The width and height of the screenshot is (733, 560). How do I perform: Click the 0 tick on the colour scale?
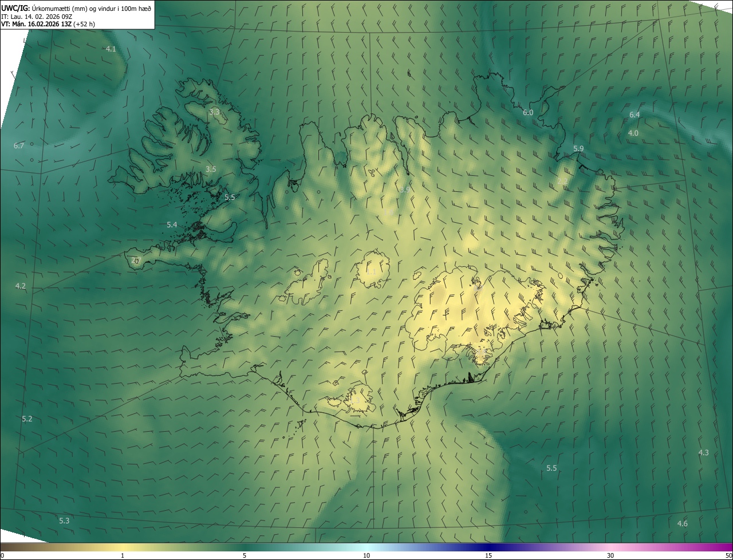click(2, 556)
